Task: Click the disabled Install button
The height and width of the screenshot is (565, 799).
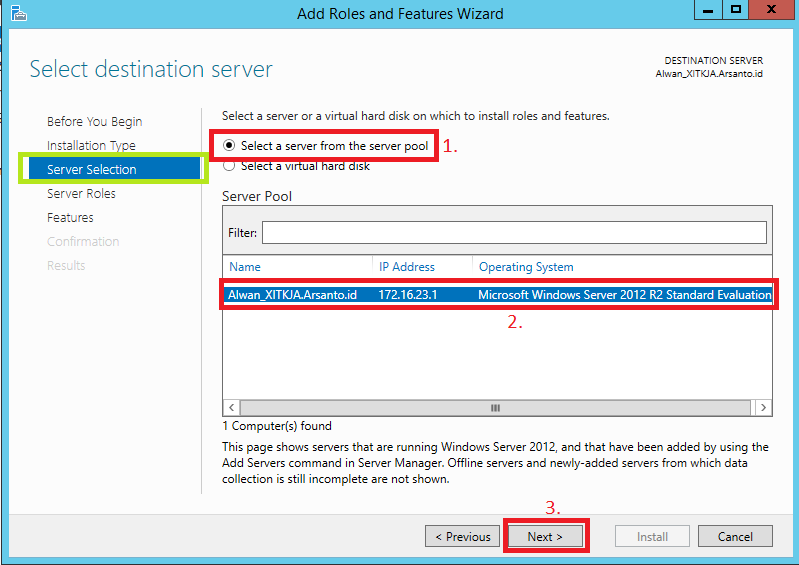Action: tap(652, 536)
